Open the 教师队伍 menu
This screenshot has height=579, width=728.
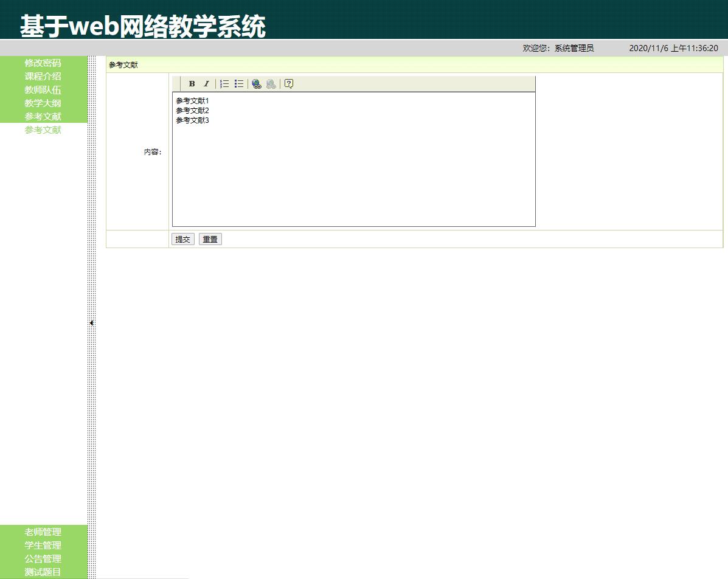point(43,89)
